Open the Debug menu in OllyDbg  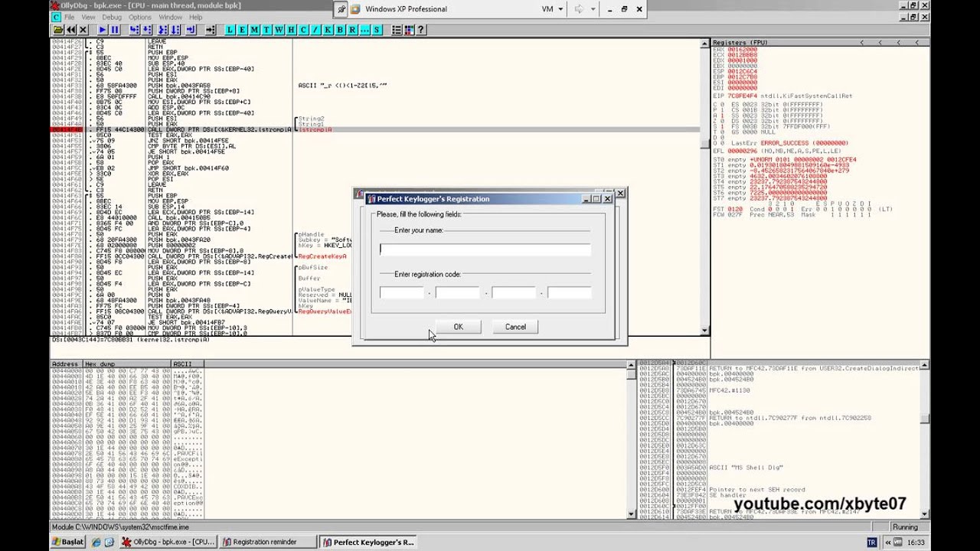pyautogui.click(x=112, y=17)
